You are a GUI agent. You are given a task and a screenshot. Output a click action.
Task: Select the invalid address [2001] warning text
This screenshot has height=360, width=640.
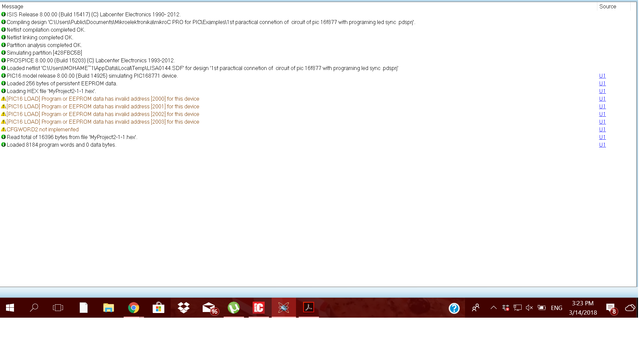pos(103,107)
